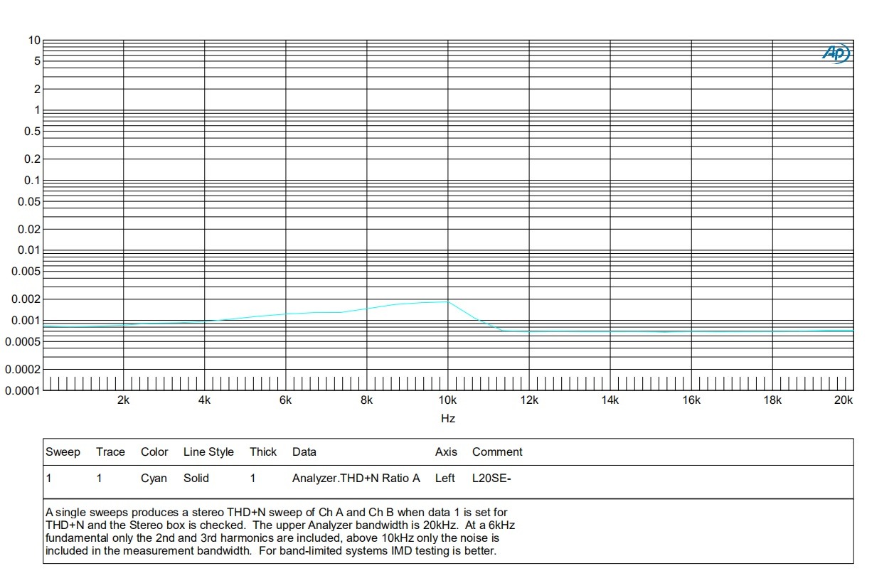The width and height of the screenshot is (894, 588).
Task: Click the '14k' x-axis label
Action: coord(610,400)
